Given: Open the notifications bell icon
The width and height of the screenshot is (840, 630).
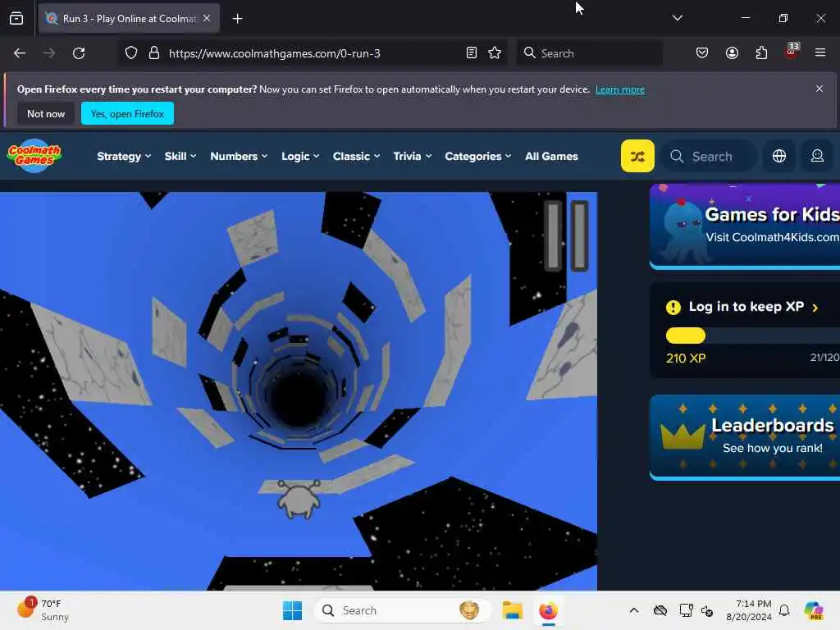Looking at the screenshot, I should pos(784,610).
